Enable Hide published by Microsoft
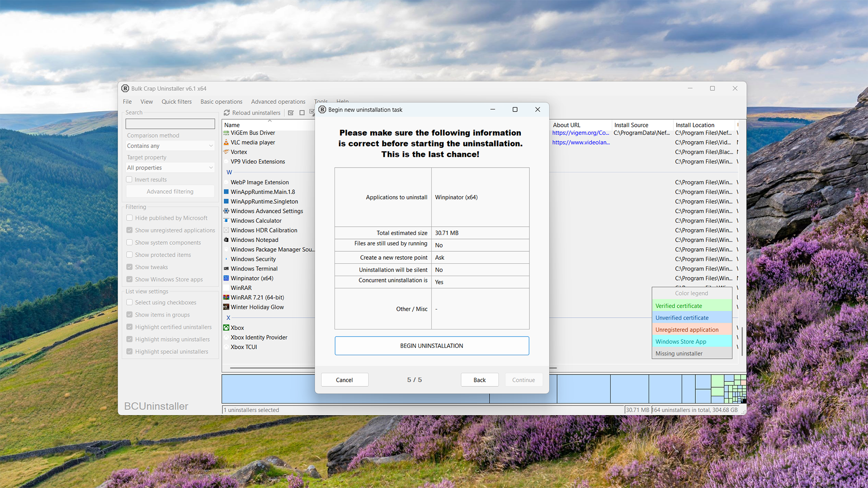Screen dimensions: 868x488 pyautogui.click(x=129, y=218)
